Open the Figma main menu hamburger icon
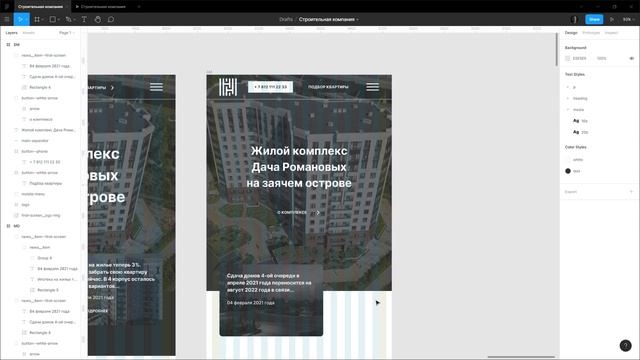Screen dimensions: 640x360 [x=7, y=19]
